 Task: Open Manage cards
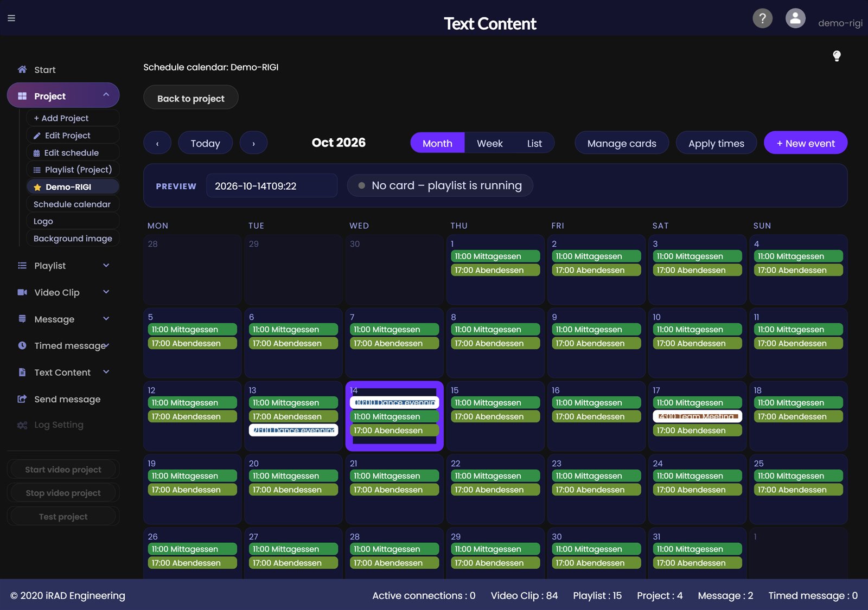click(622, 143)
